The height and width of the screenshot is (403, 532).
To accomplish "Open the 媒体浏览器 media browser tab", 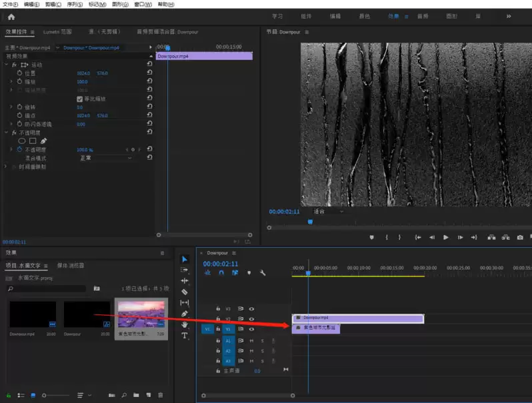I will (71, 265).
